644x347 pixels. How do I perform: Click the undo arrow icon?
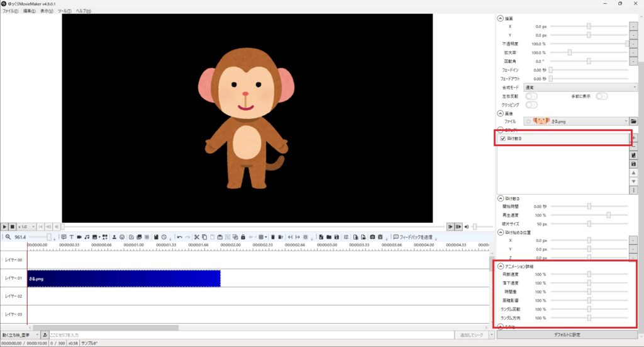tap(179, 237)
